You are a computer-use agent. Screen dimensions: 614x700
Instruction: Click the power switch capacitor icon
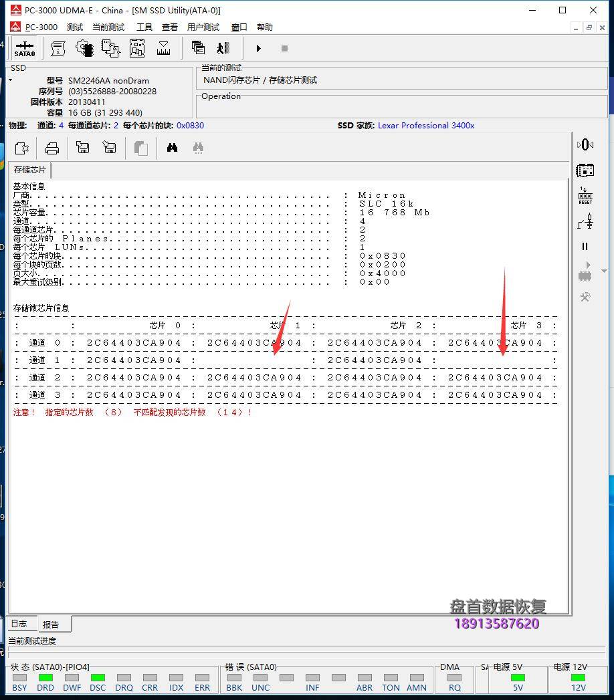585,221
